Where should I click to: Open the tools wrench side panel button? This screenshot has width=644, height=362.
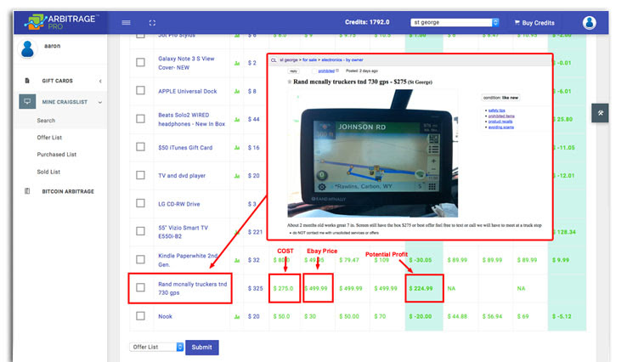[600, 113]
